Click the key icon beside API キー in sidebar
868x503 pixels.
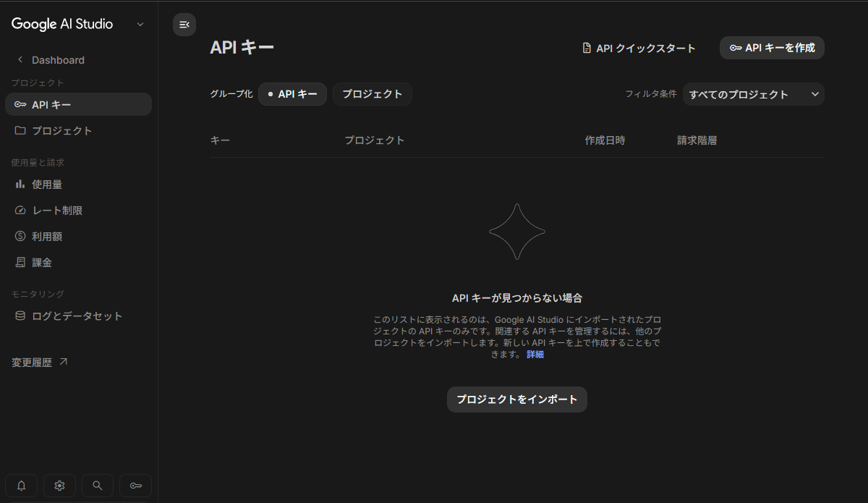(x=20, y=105)
